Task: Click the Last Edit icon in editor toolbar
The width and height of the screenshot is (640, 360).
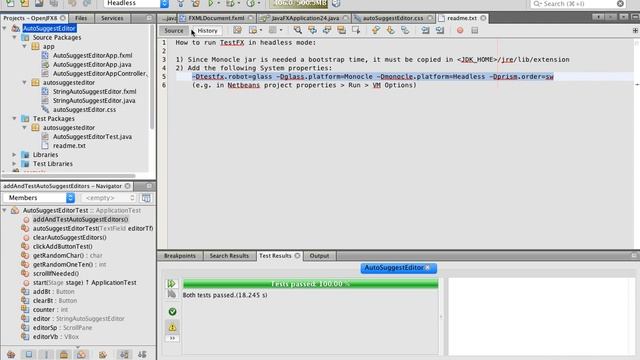Action: coord(237,30)
